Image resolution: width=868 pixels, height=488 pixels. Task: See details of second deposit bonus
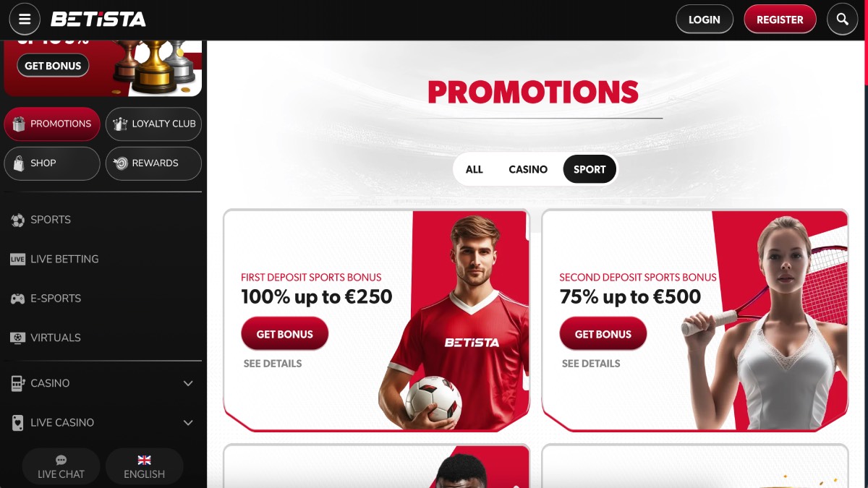point(591,364)
